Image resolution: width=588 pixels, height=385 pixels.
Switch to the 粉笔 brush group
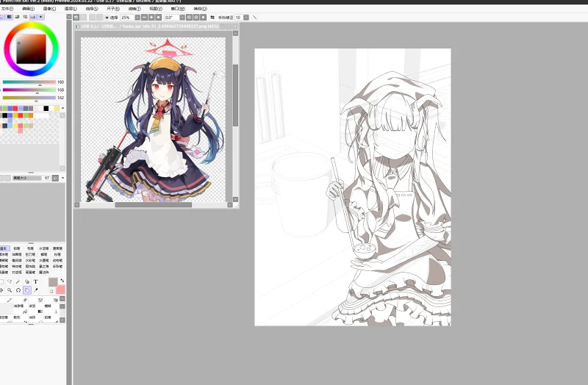(x=57, y=254)
